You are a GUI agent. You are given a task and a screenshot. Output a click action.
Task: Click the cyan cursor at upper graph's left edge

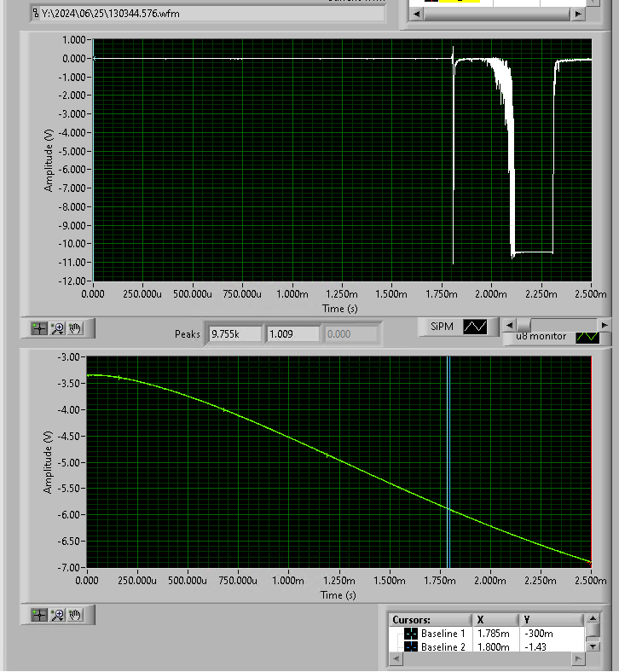[94, 159]
